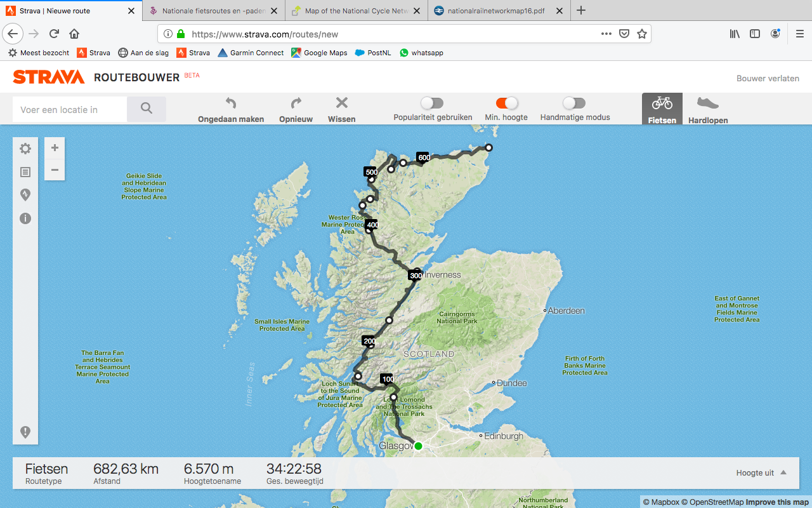Disable the Min. hoogte toggle

[x=506, y=103]
